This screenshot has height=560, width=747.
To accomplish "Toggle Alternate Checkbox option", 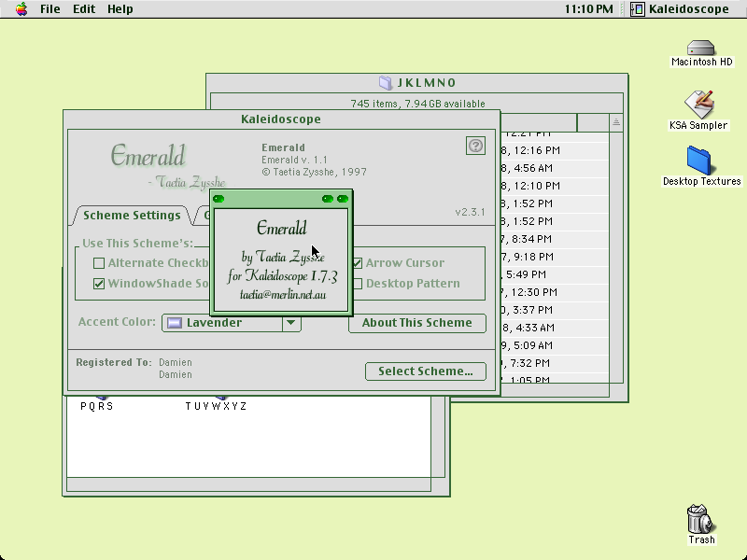I will (99, 263).
